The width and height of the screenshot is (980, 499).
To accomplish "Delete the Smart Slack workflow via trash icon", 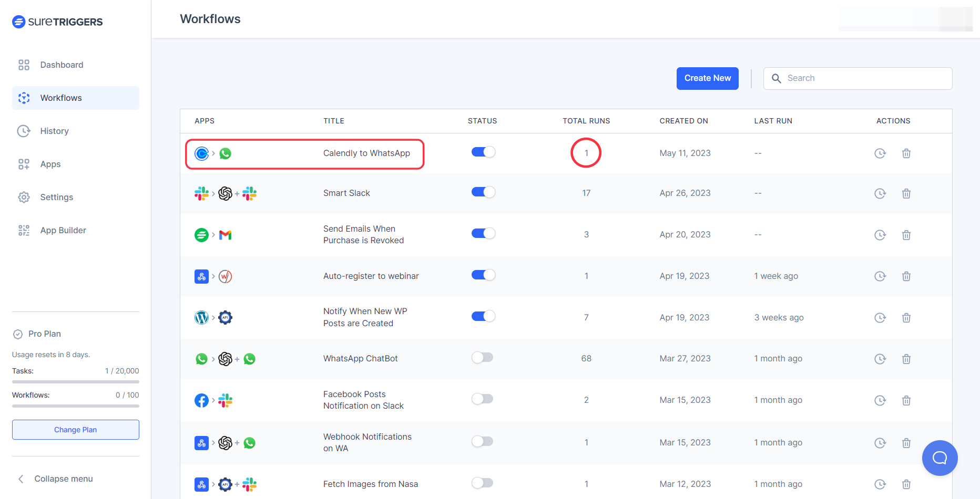I will point(906,193).
